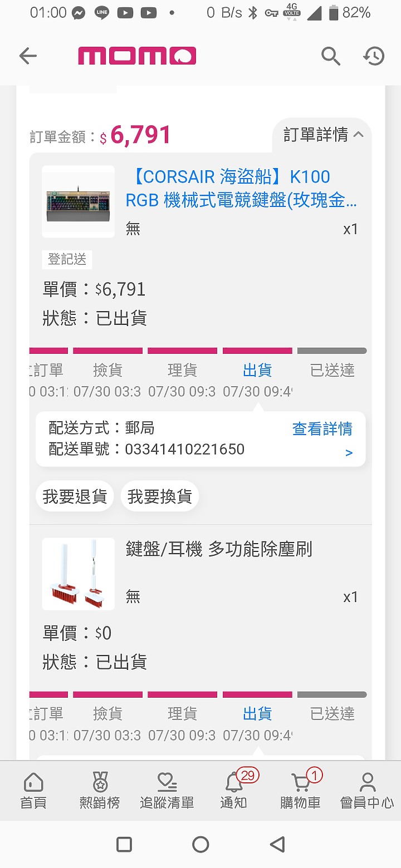The image size is (401, 868).
Task: Open 熱銷榜 medal icon
Action: coord(100,791)
